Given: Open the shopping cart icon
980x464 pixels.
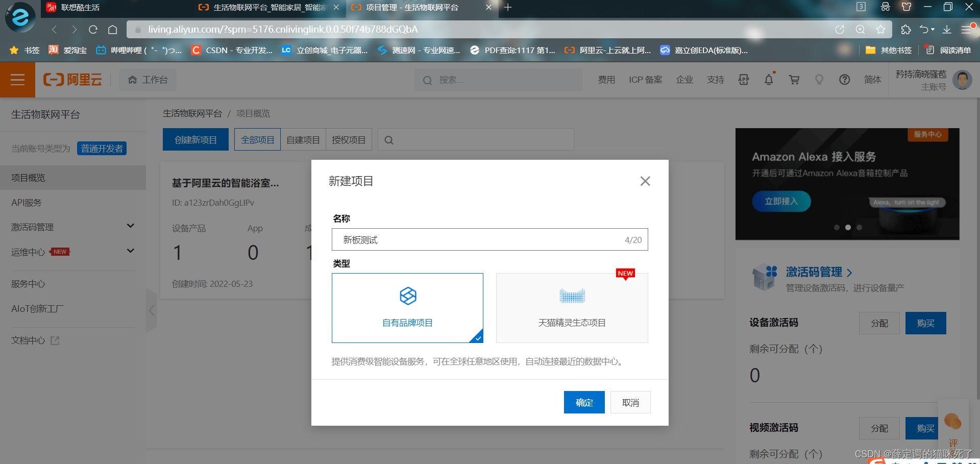Looking at the screenshot, I should point(794,80).
